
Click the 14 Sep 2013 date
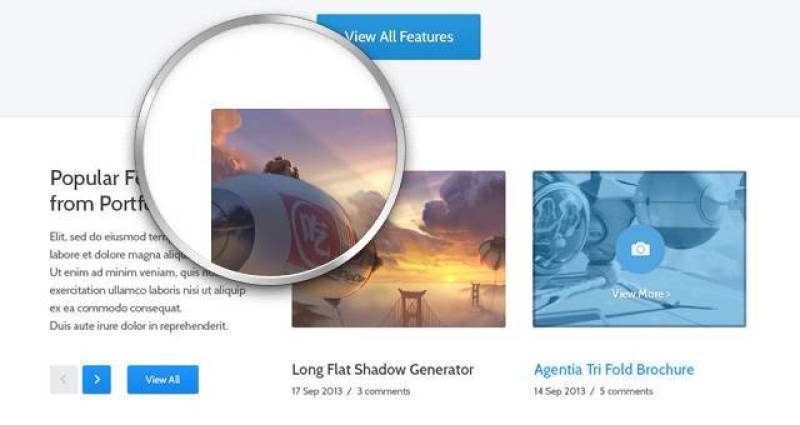coord(559,391)
